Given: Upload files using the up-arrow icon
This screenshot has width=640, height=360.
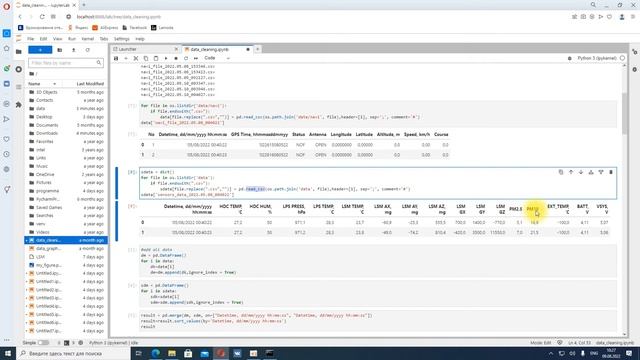Looking at the screenshot, I should click(x=73, y=50).
